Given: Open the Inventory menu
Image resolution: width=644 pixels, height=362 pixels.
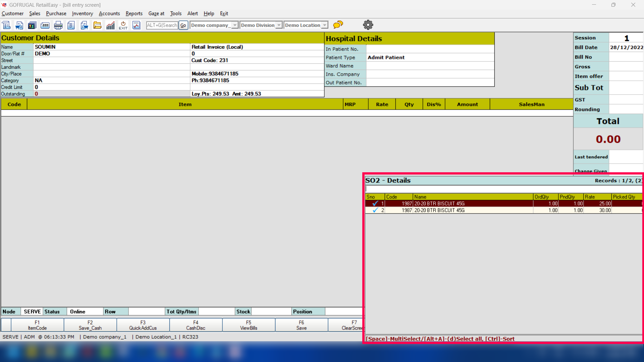Looking at the screenshot, I should 82,13.
